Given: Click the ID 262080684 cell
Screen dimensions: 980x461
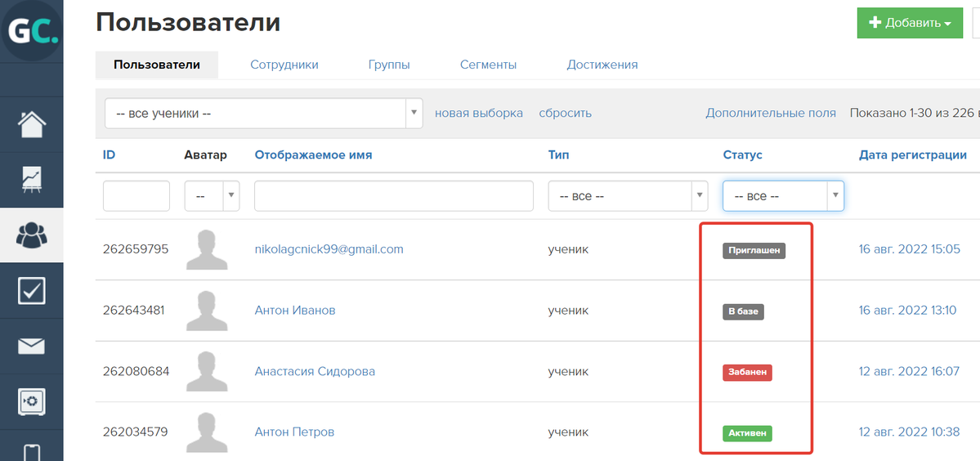Looking at the screenshot, I should [x=136, y=371].
